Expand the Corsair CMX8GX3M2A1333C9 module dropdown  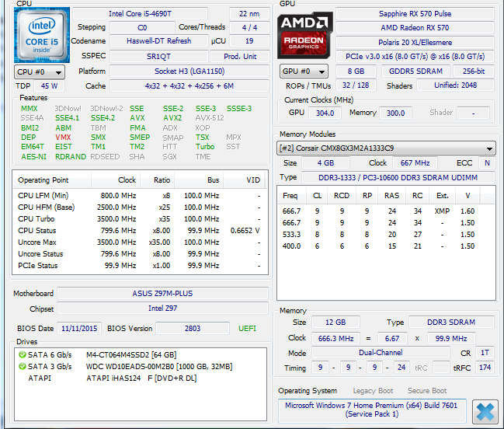coord(386,148)
